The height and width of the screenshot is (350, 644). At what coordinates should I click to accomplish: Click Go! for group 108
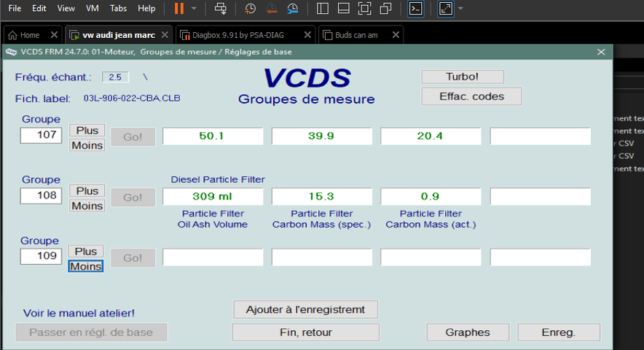[133, 198]
